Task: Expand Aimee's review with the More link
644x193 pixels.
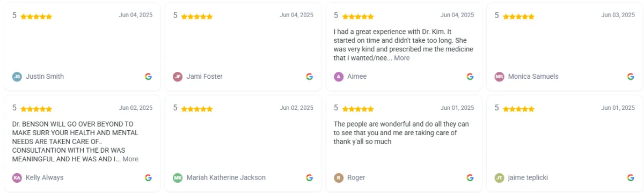Action: pos(402,58)
